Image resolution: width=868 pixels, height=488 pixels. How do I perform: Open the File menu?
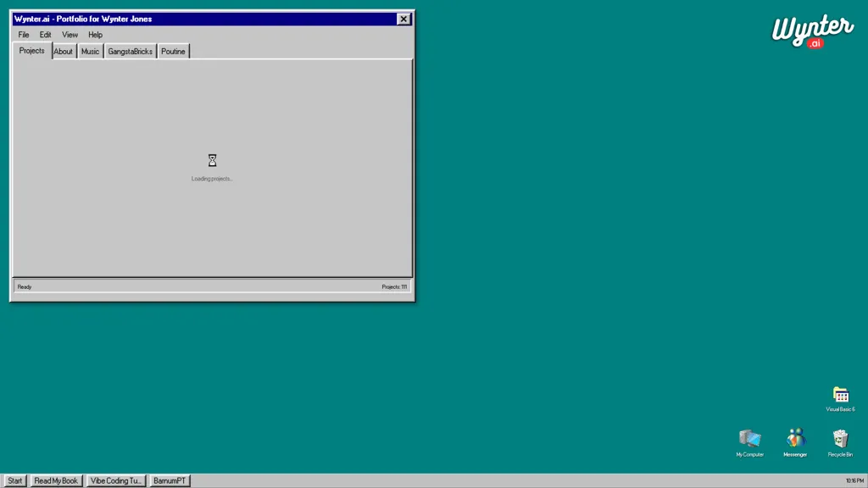tap(23, 35)
